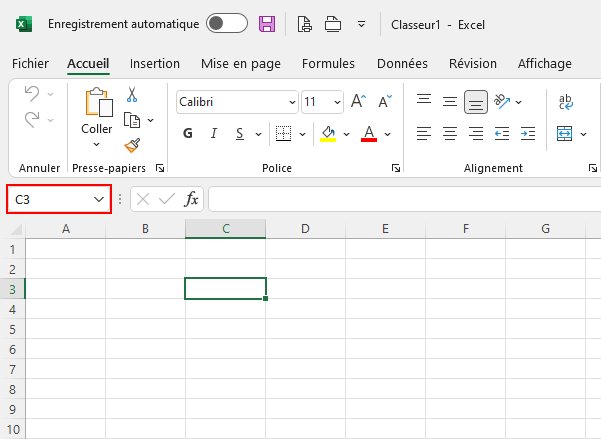Click the select all corner triangle
Screen dimensions: 601x439
(x=17, y=230)
